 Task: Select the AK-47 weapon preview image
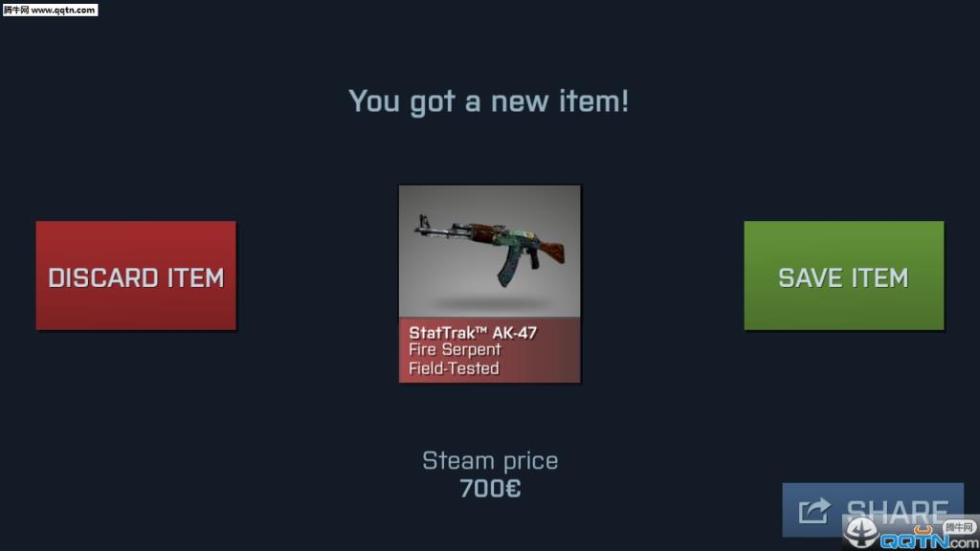[x=489, y=252]
